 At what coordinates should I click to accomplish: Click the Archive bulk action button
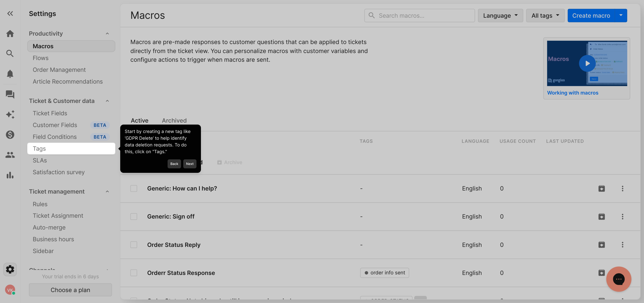(x=230, y=162)
